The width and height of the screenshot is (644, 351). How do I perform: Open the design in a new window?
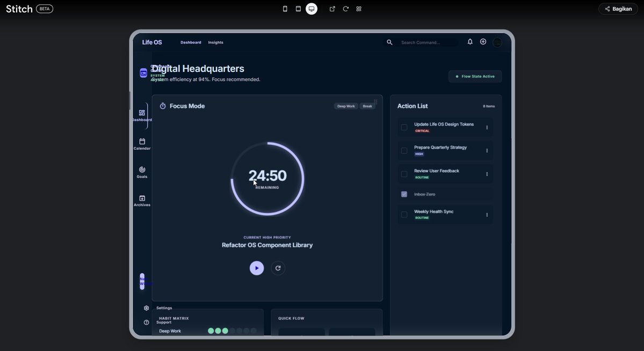pyautogui.click(x=332, y=9)
